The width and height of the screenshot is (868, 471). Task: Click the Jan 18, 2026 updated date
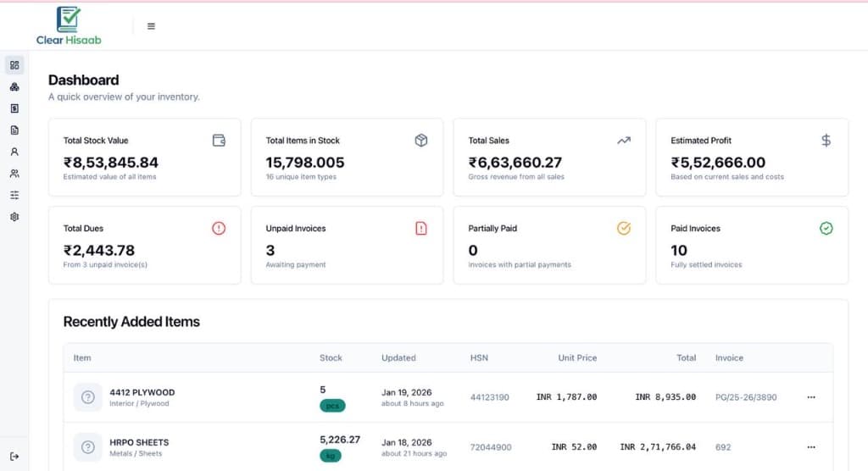pyautogui.click(x=406, y=442)
